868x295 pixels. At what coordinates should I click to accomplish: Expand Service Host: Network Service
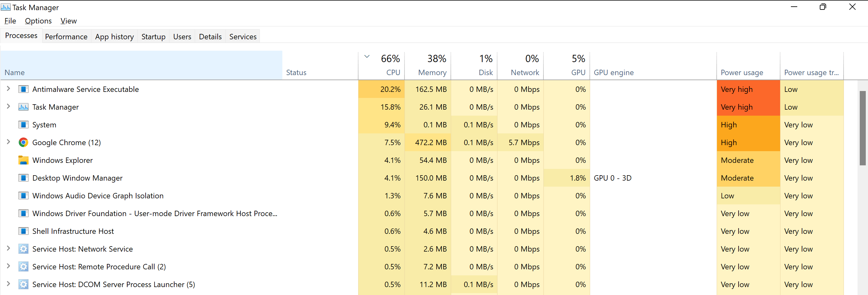pos(9,249)
